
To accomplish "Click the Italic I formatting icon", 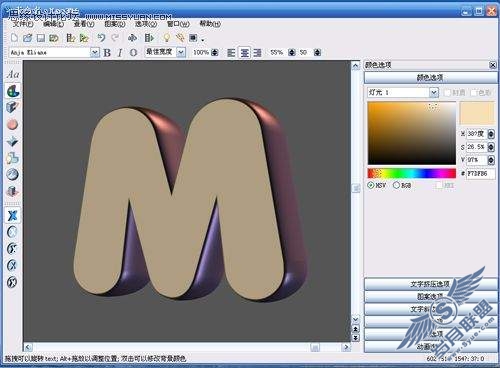I will tap(120, 53).
